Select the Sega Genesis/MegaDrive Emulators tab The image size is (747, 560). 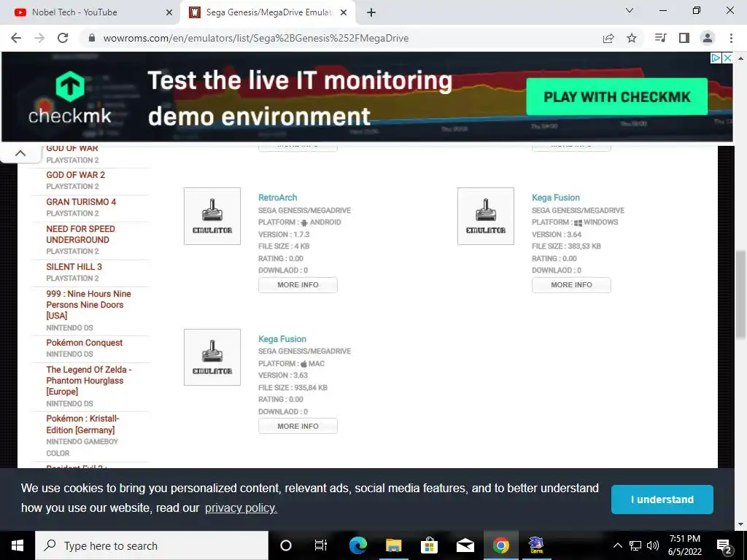click(x=268, y=12)
